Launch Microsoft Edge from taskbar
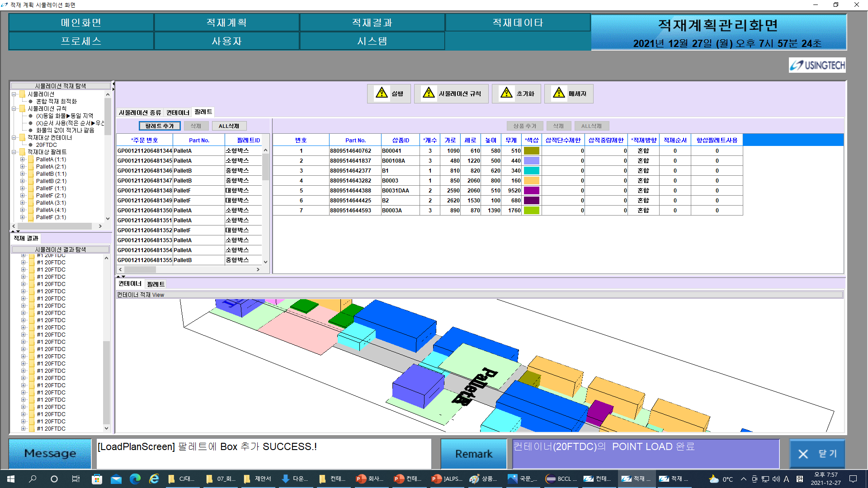The width and height of the screenshot is (868, 488). (x=135, y=479)
